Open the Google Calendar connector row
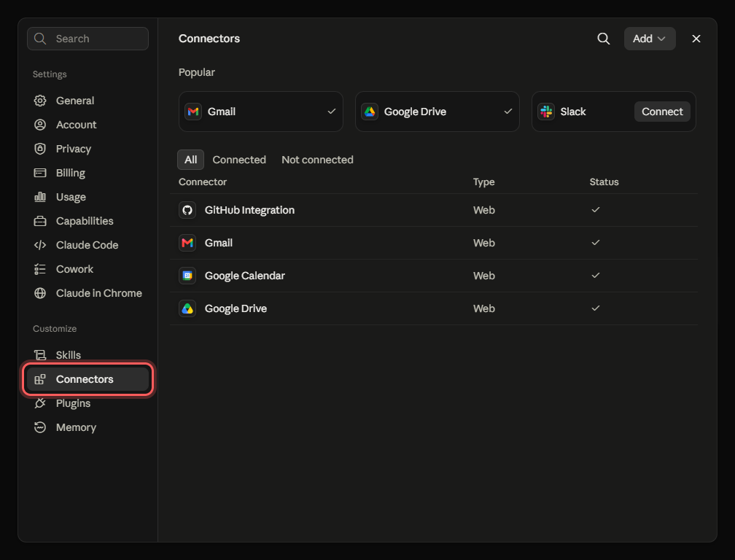The image size is (735, 560). click(x=434, y=276)
